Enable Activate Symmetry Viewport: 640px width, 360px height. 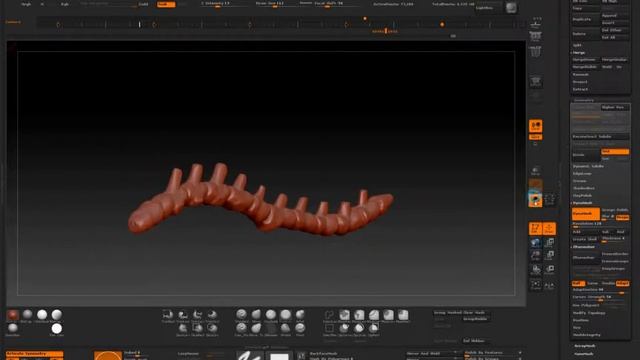[34, 353]
